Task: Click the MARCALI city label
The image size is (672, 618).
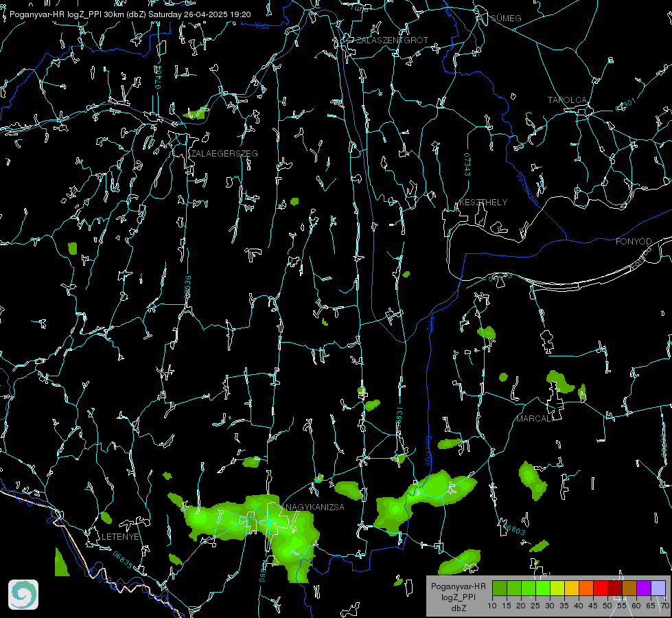Action: (534, 419)
